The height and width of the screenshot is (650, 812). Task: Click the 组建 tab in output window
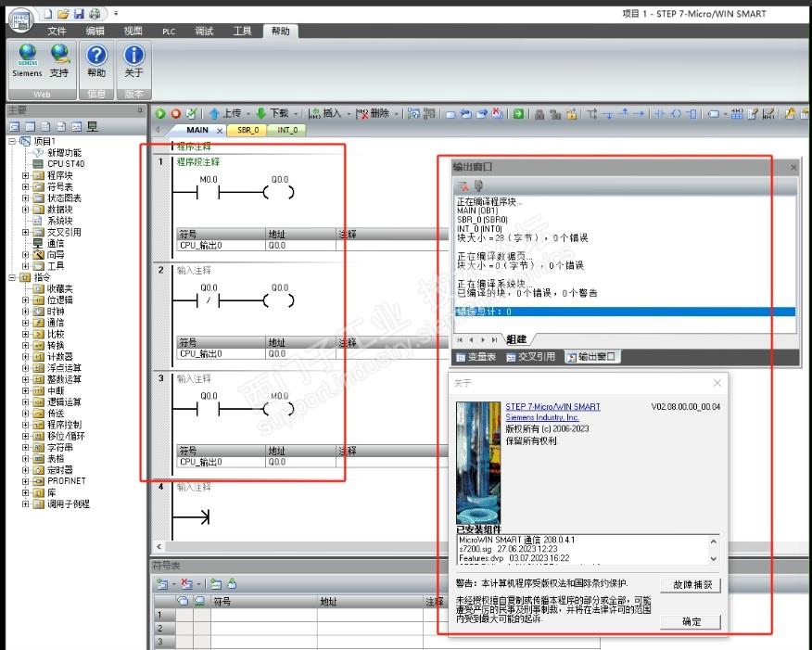[516, 339]
